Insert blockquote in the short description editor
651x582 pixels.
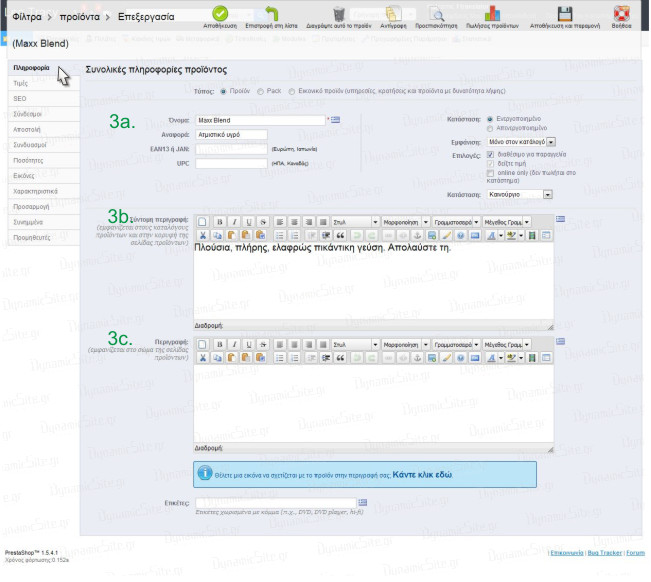click(x=340, y=235)
